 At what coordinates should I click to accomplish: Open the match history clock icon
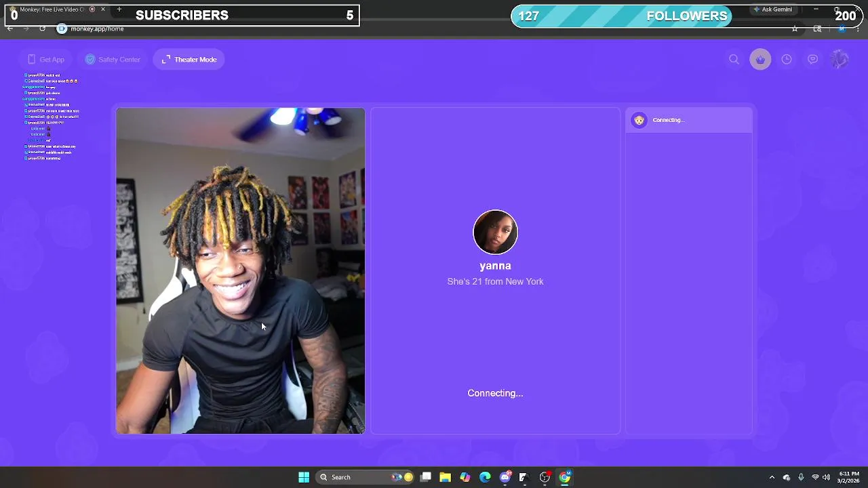pos(787,60)
